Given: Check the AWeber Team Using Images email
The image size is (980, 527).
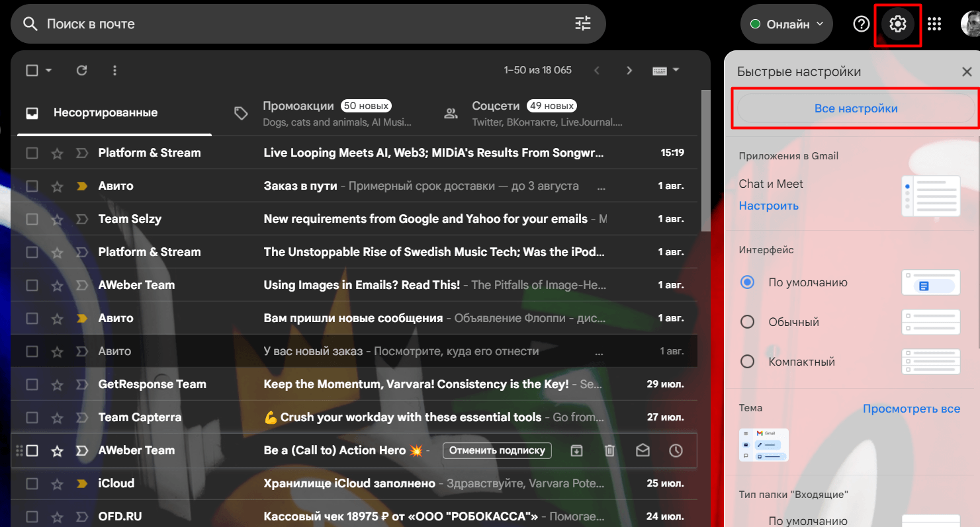Looking at the screenshot, I should (32, 286).
